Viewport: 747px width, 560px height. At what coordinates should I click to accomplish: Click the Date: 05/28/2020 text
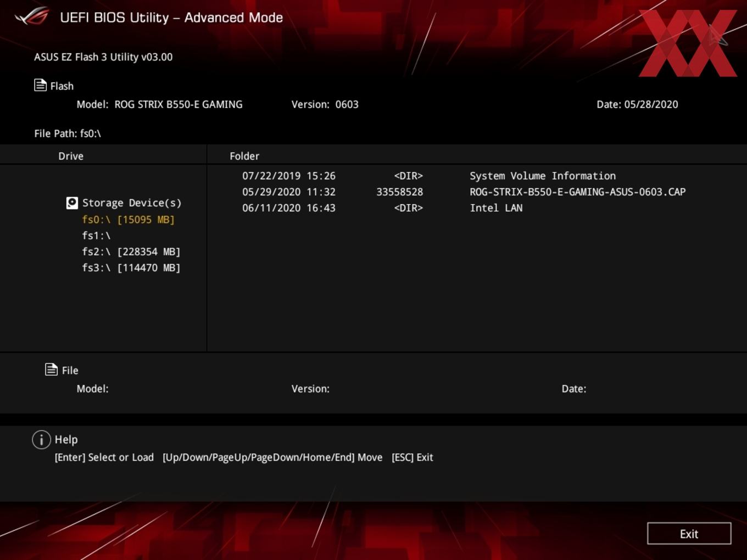tap(637, 104)
